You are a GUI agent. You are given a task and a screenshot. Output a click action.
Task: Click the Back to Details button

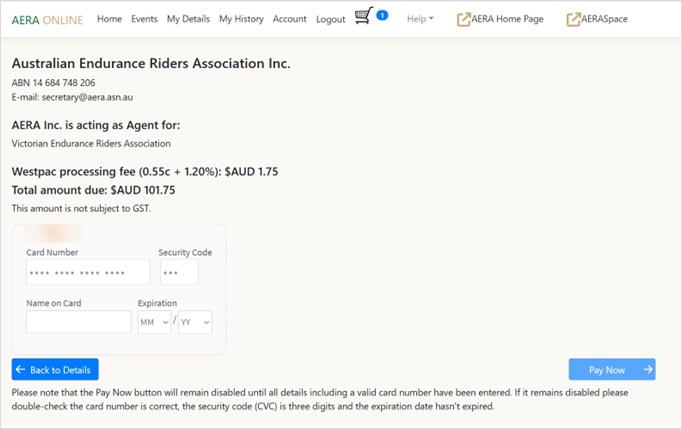(x=55, y=370)
